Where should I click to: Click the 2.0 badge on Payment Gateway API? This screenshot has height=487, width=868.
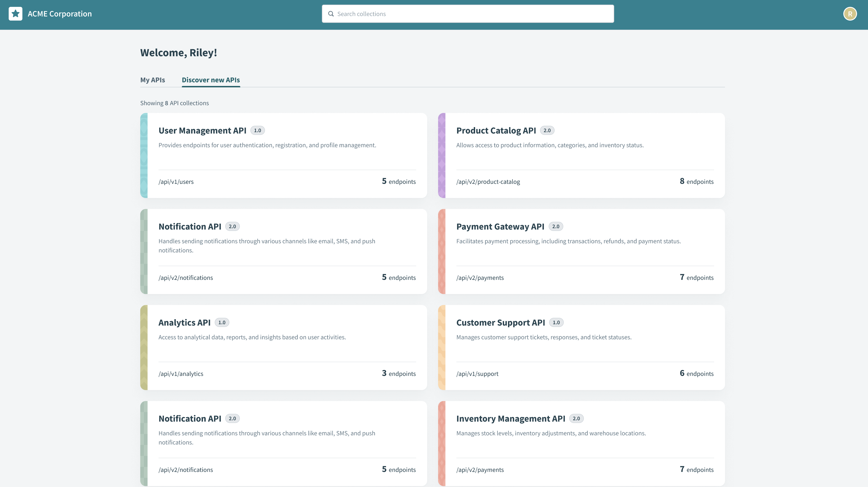click(556, 226)
